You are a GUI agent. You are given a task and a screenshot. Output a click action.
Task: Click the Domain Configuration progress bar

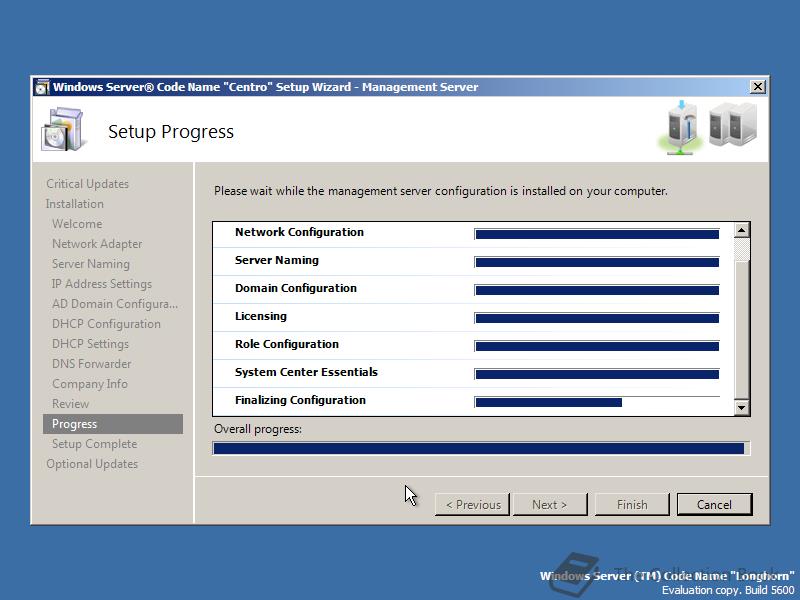(596, 290)
